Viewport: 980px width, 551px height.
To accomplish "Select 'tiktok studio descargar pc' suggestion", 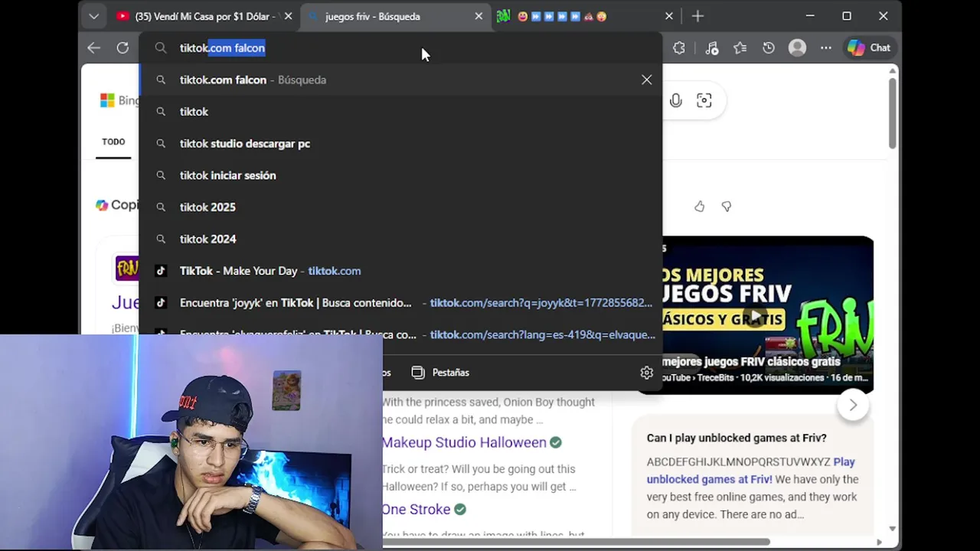I will tap(400, 144).
